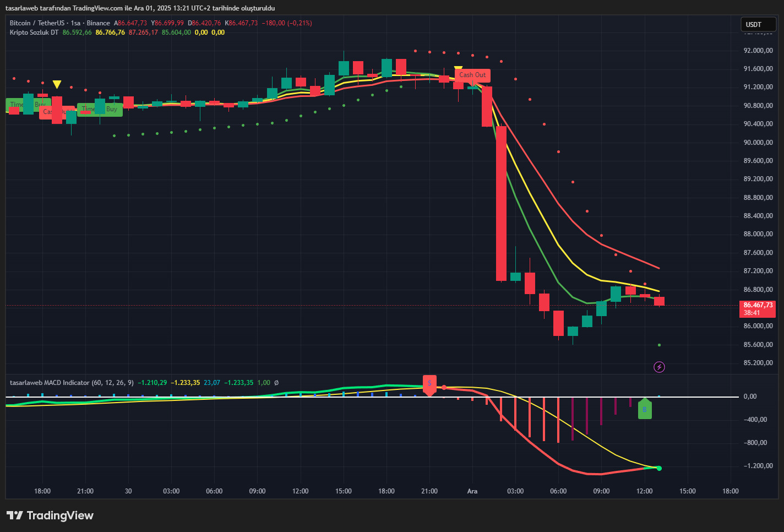Select the green B buy marker on MACD

645,409
